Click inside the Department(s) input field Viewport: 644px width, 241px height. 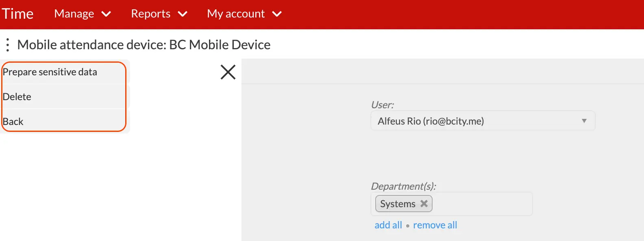482,204
